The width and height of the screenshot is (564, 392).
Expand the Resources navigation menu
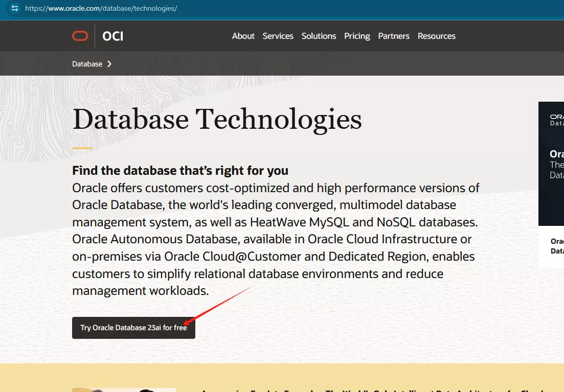436,36
